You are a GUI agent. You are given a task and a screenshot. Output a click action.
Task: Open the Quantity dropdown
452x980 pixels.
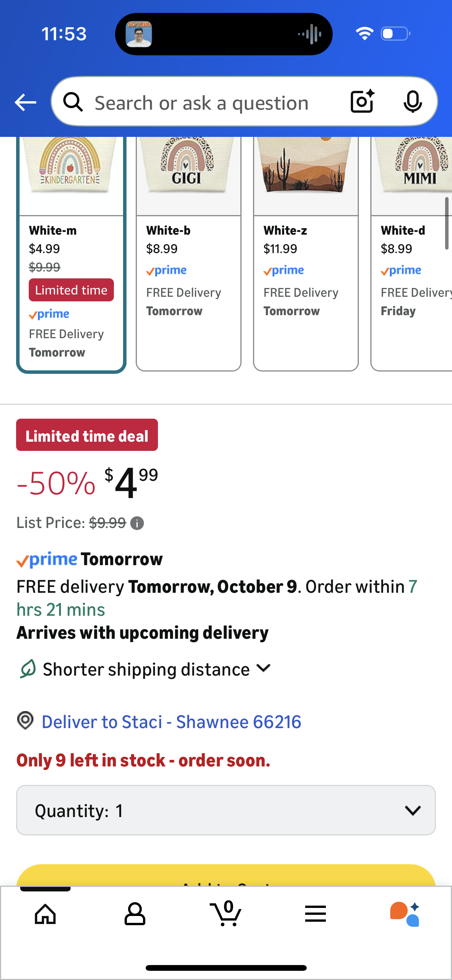tap(226, 810)
